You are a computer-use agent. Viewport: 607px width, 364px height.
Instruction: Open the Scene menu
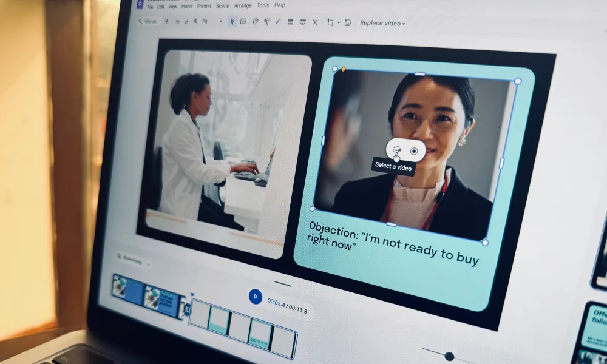[223, 6]
